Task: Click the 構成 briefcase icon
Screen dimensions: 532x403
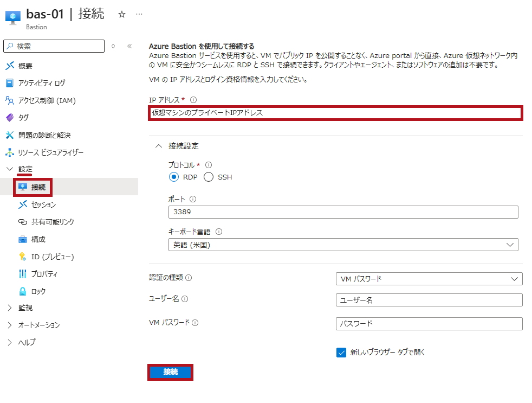Action: pos(23,239)
